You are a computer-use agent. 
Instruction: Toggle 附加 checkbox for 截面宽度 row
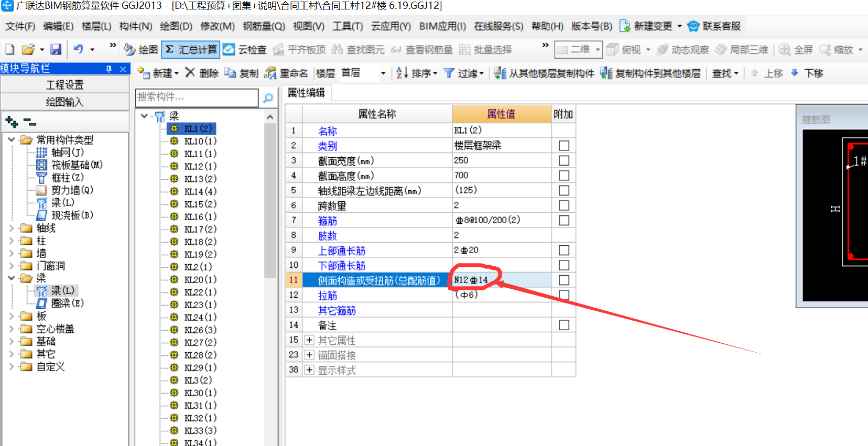564,160
